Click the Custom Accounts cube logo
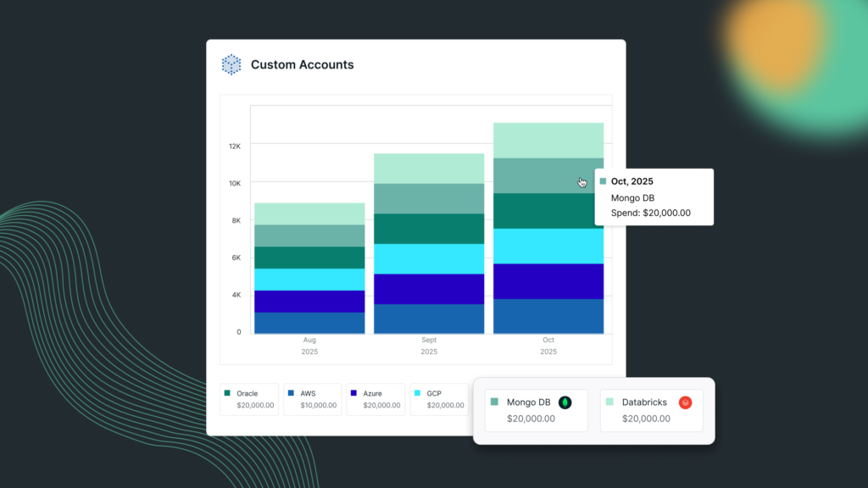The image size is (868, 488). coord(231,64)
